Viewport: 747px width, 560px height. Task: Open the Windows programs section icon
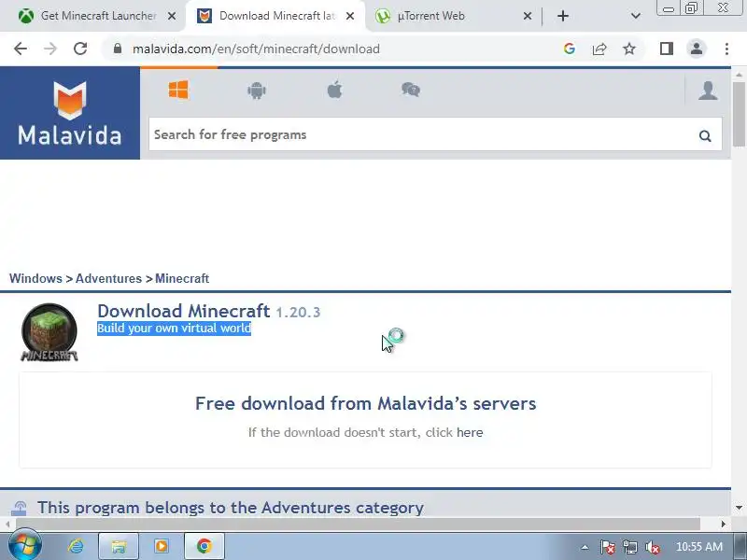(x=178, y=90)
